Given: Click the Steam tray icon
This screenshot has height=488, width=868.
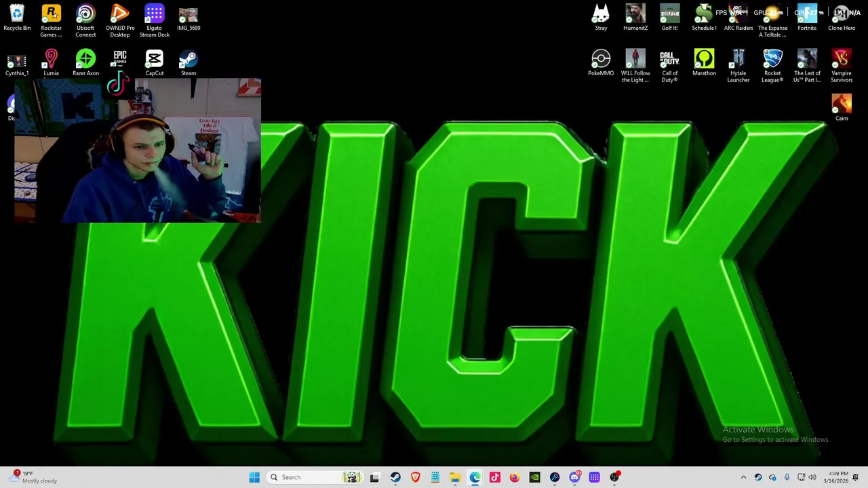Looking at the screenshot, I should tap(758, 477).
